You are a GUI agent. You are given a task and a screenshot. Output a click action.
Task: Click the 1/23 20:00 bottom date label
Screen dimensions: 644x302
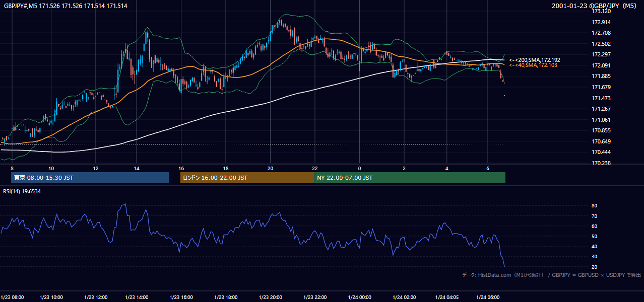point(271,297)
